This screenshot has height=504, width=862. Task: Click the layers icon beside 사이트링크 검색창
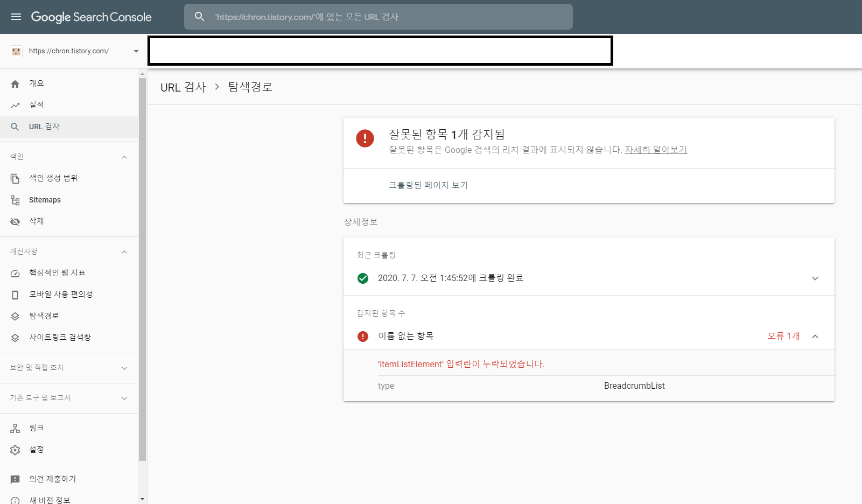click(15, 338)
